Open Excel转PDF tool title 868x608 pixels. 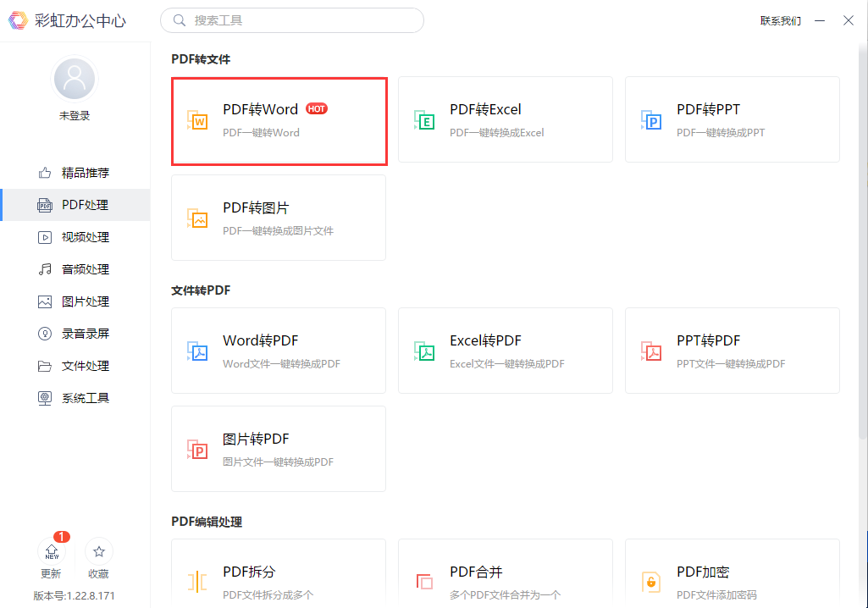pyautogui.click(x=485, y=340)
